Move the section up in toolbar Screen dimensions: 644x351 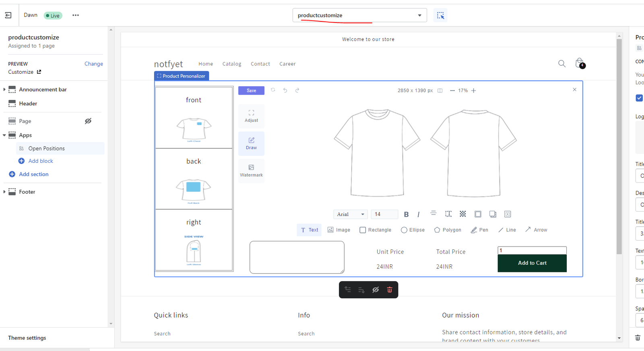click(x=348, y=290)
